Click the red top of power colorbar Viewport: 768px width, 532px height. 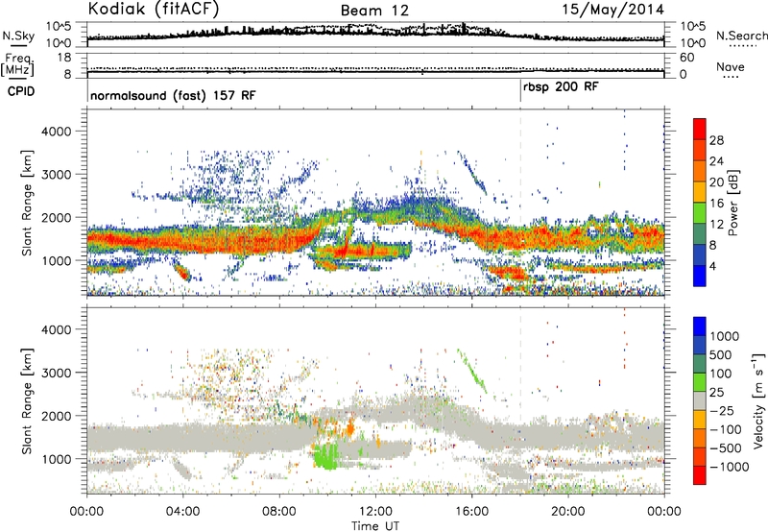[x=700, y=129]
